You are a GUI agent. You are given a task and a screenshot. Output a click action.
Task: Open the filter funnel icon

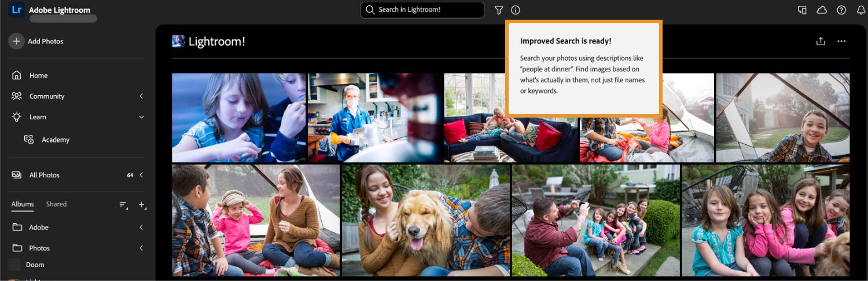499,10
